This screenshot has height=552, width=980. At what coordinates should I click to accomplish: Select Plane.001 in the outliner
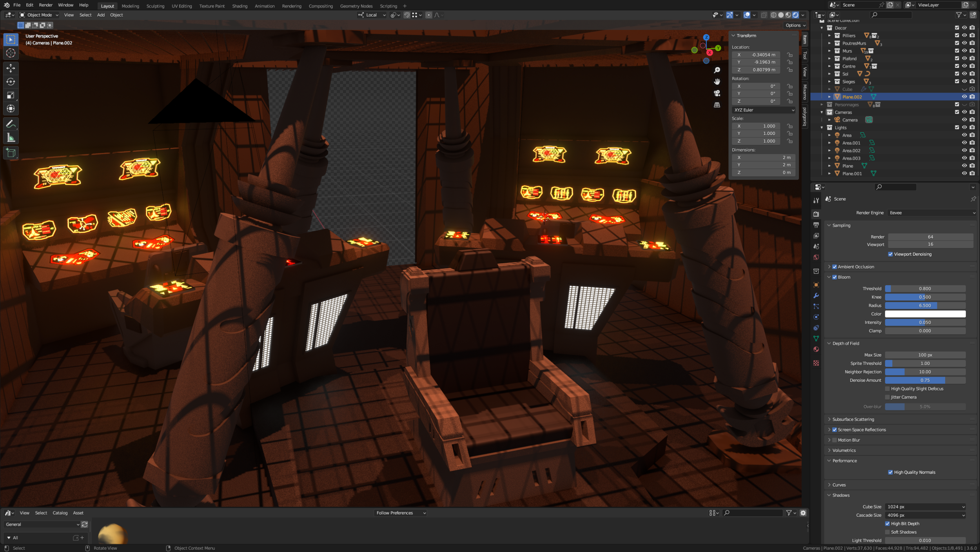tap(852, 173)
